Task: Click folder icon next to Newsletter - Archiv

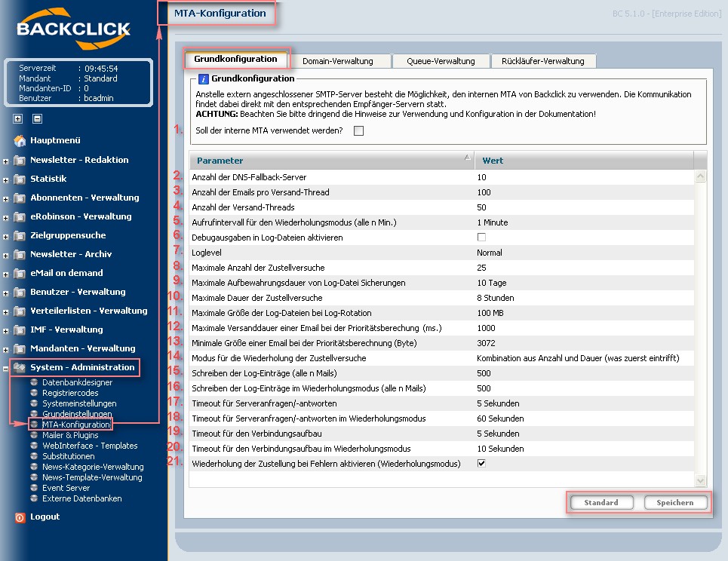Action: (x=20, y=254)
